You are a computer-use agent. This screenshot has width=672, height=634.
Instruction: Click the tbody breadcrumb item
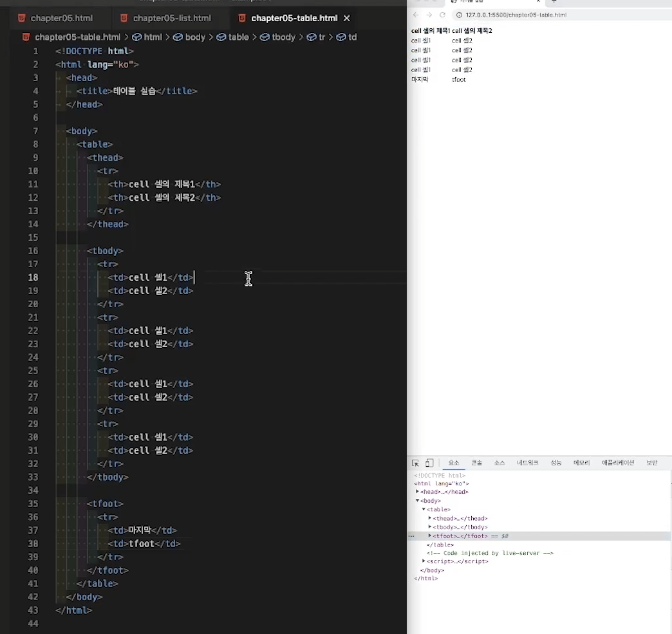point(283,37)
